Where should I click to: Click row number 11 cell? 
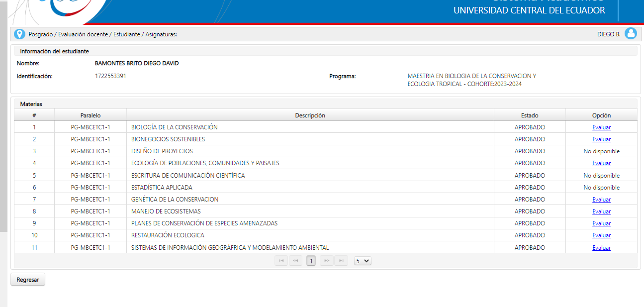(x=34, y=247)
